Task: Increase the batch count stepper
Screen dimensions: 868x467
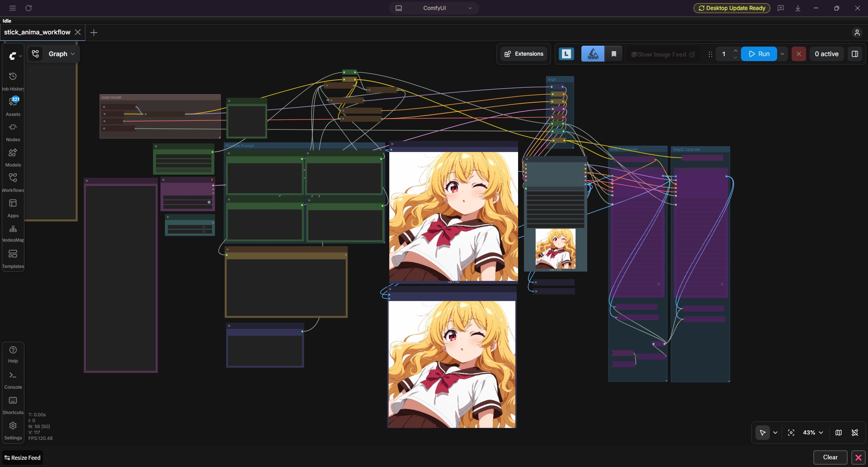Action: pyautogui.click(x=736, y=51)
